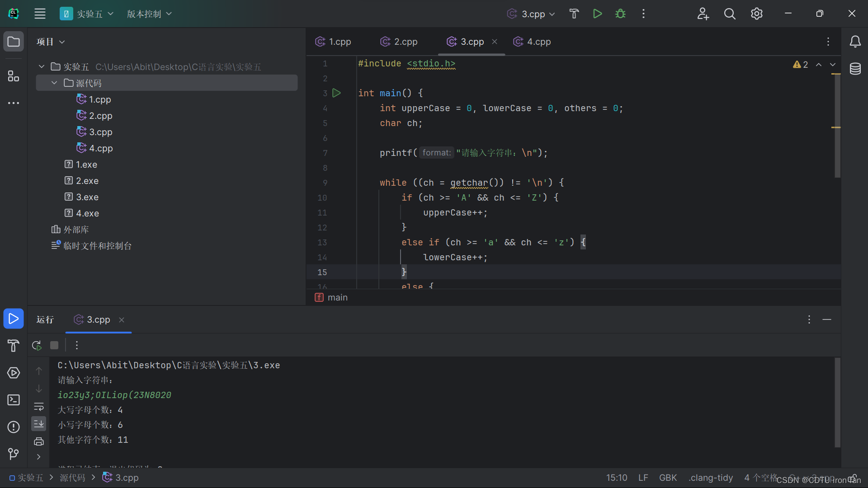Open editor tabs options menu

pos(828,42)
